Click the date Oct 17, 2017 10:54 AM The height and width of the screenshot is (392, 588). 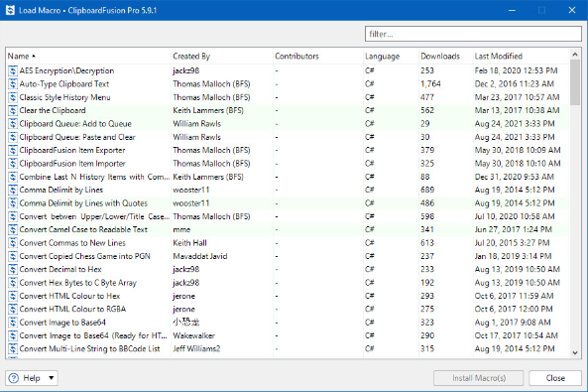517,335
